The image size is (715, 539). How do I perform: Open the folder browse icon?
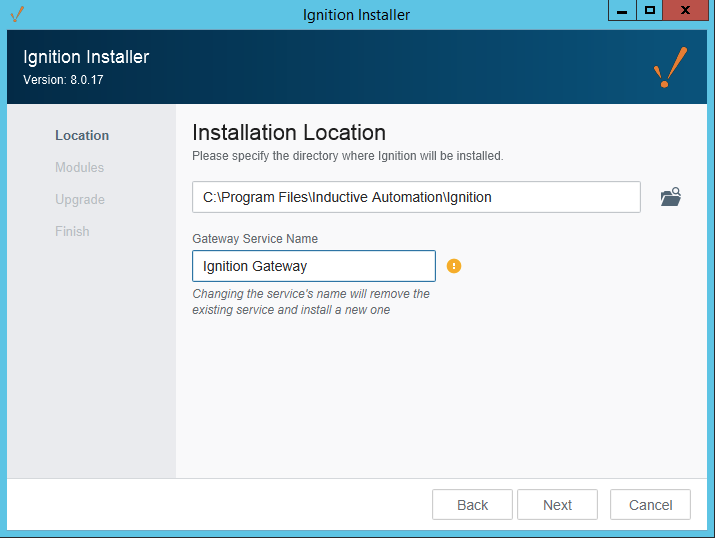(671, 197)
